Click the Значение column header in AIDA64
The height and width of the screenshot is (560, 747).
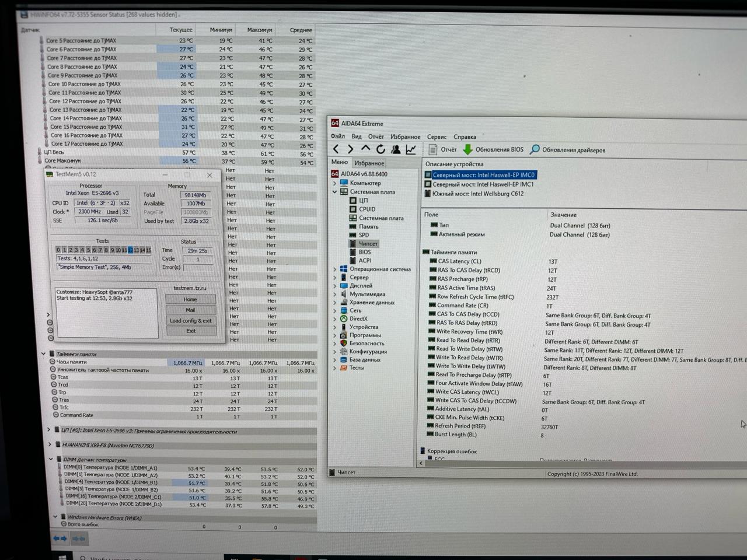[563, 215]
